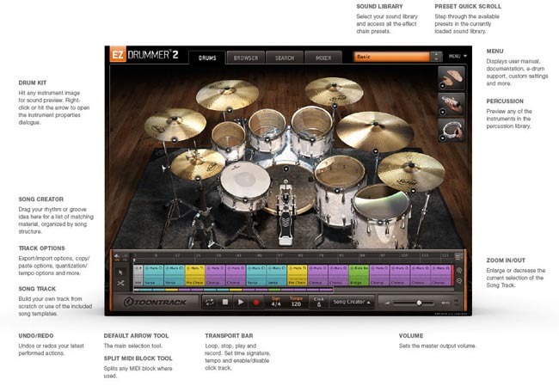Open the MENU dropdown
This screenshot has height=392, width=559.
click(x=458, y=56)
